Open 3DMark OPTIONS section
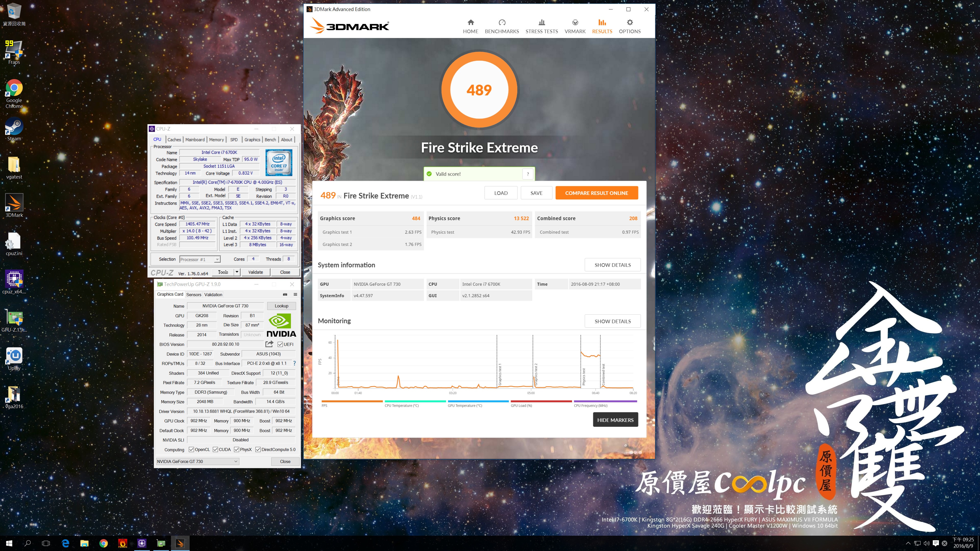The image size is (980, 551). [x=630, y=27]
